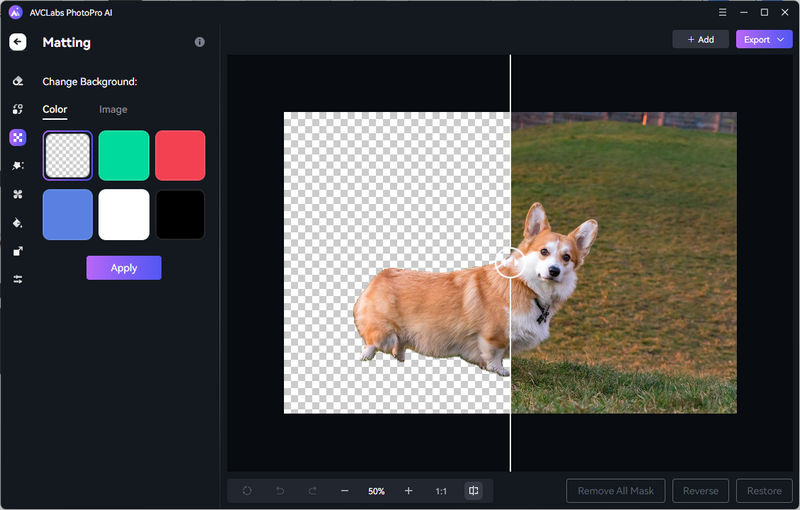Expand the Export dropdown
This screenshot has height=510, width=800.
click(x=764, y=40)
